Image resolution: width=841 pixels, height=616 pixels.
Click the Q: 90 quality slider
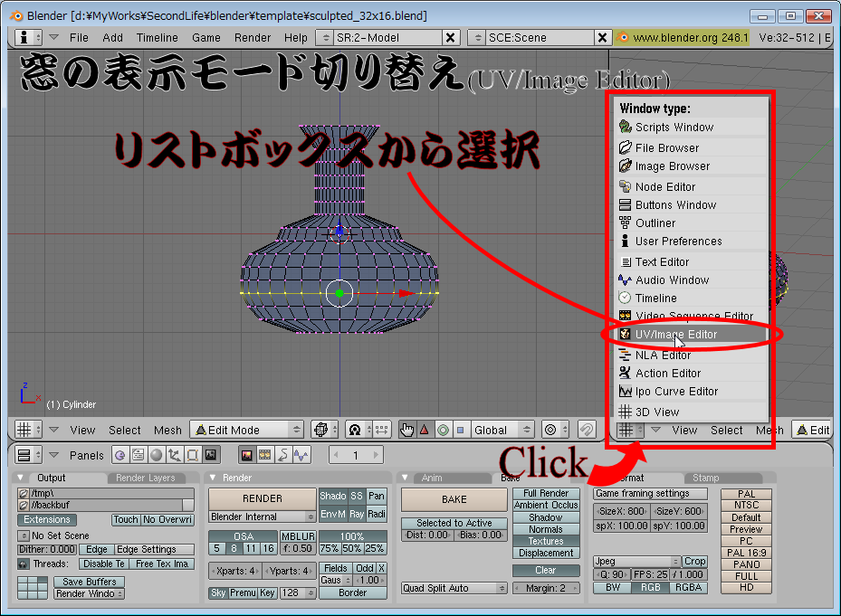(611, 574)
